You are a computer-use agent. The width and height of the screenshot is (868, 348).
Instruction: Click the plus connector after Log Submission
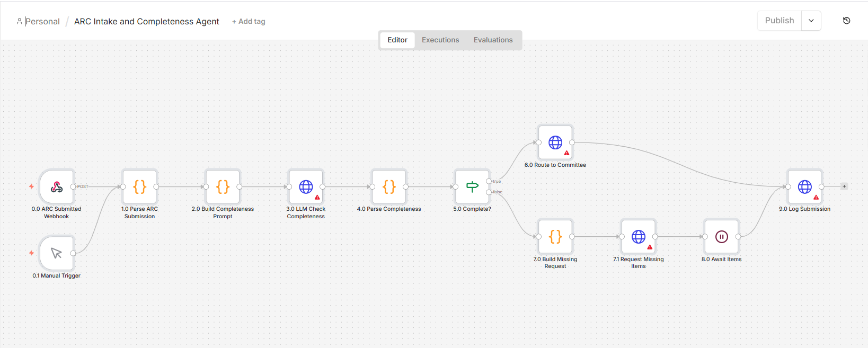844,186
